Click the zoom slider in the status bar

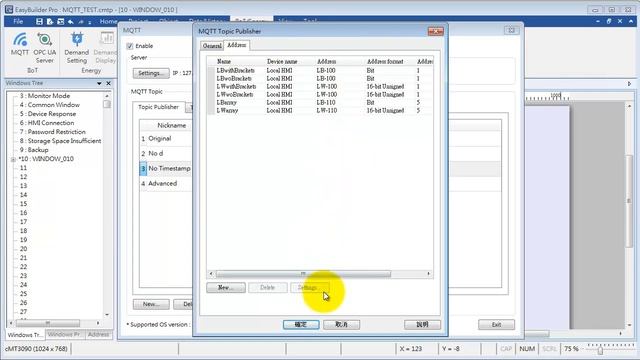click(600, 351)
